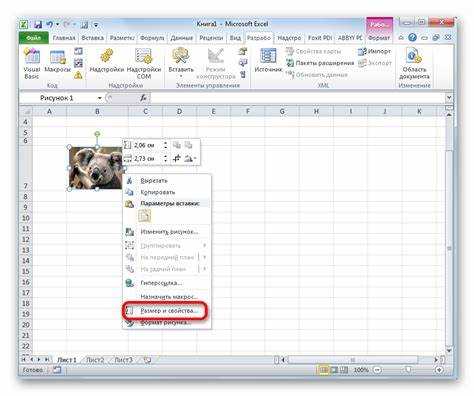The height and width of the screenshot is (396, 474).
Task: Open Надстройки add-ins button
Action: coord(107,61)
